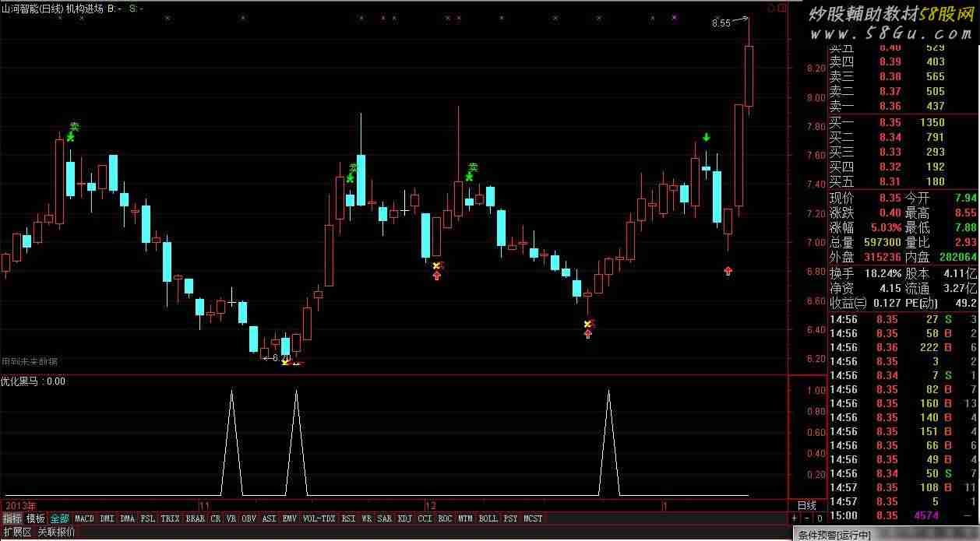Select the MACD indicator
Screen dimensions: 980x541
point(84,518)
